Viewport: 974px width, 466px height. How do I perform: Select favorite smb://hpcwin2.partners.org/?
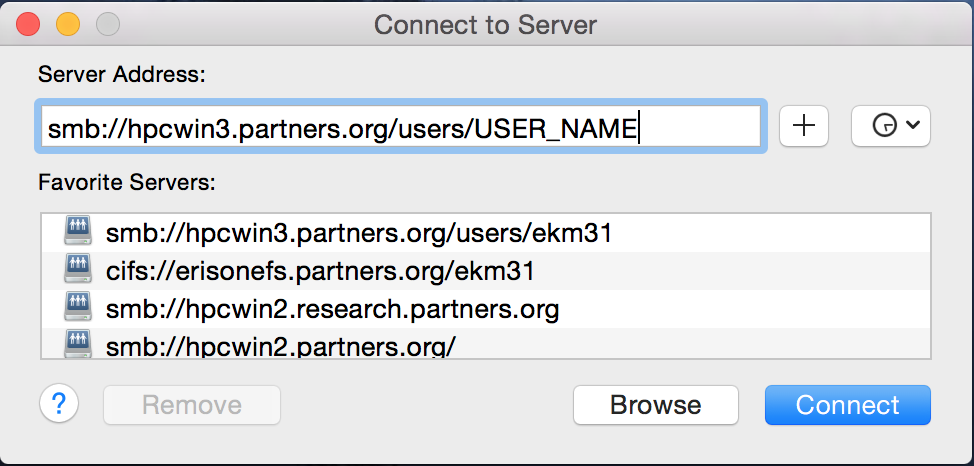pos(486,343)
